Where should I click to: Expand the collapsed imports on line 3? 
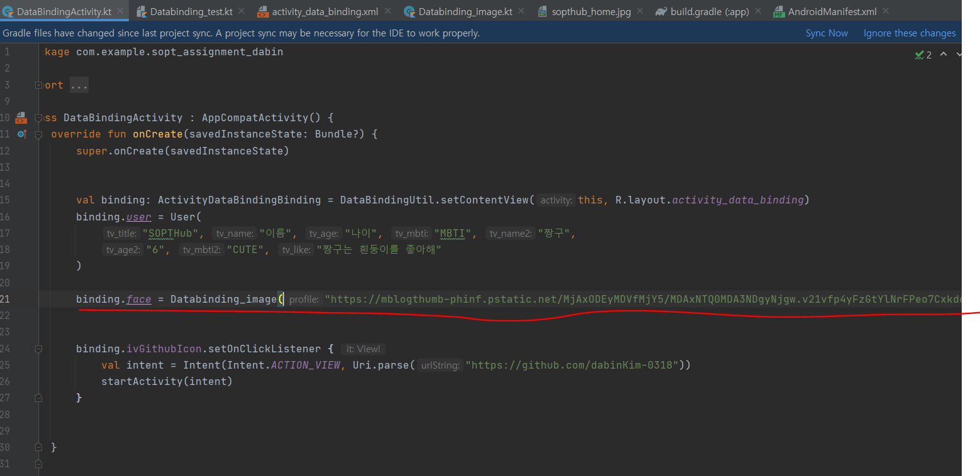(x=39, y=85)
